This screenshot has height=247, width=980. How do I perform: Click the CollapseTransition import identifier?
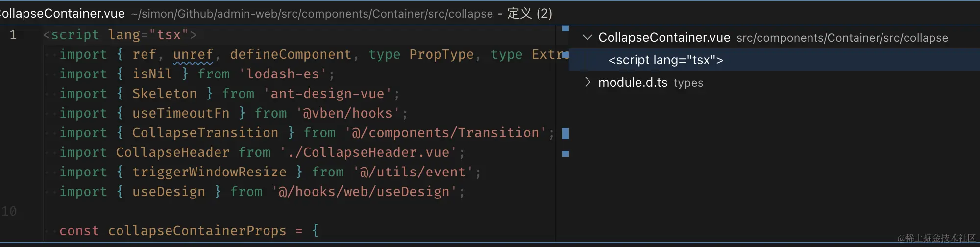(x=205, y=133)
